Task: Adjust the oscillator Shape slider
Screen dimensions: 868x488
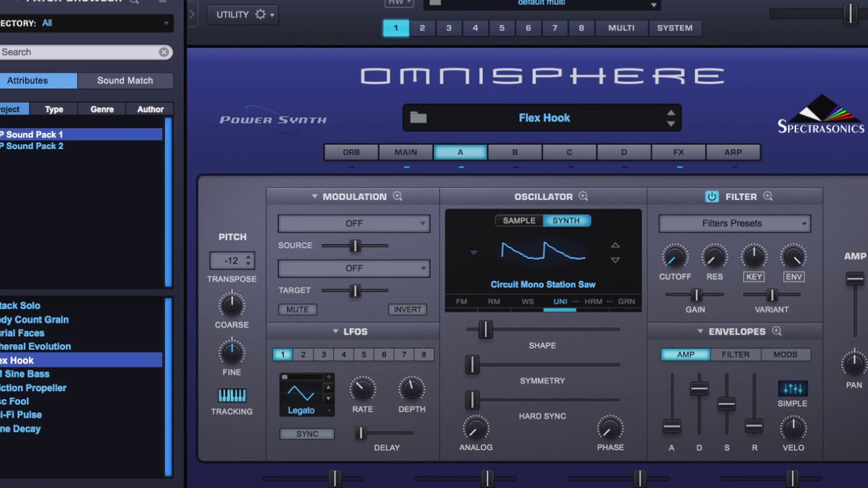Action: coord(485,329)
